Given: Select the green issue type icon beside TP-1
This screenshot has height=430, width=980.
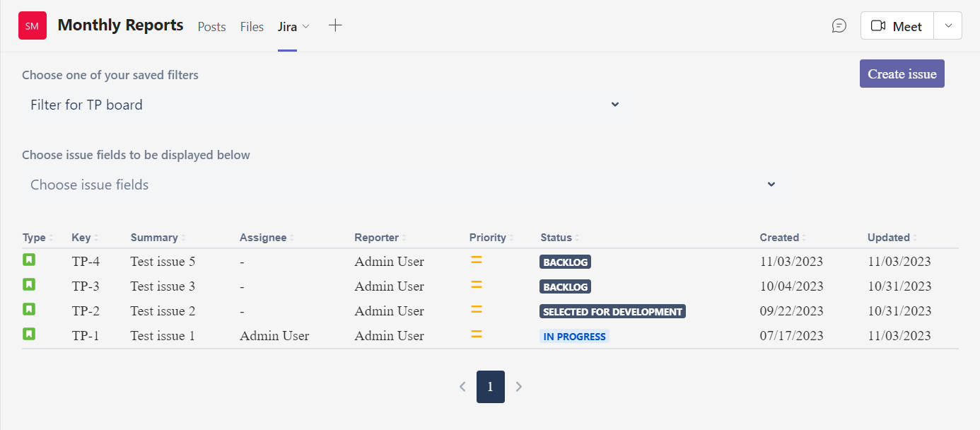Looking at the screenshot, I should point(29,333).
